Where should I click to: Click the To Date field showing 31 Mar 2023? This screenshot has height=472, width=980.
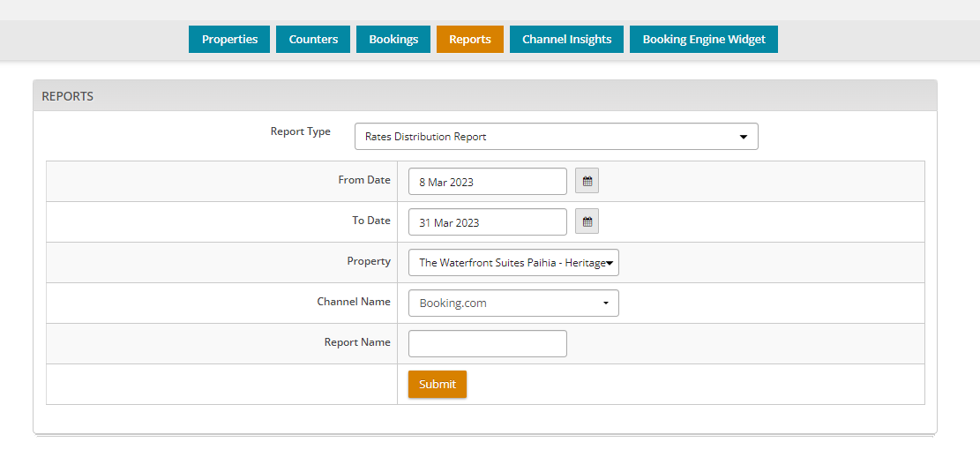[x=488, y=222]
